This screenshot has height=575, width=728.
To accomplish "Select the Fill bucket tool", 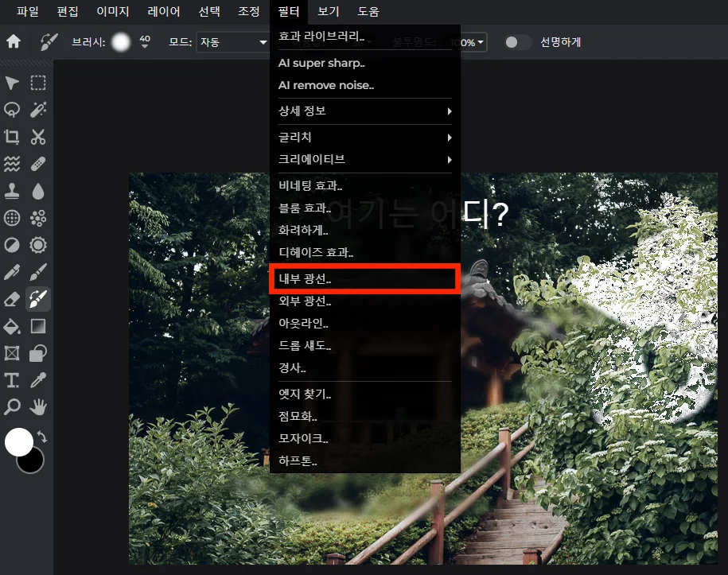I will coord(11,325).
